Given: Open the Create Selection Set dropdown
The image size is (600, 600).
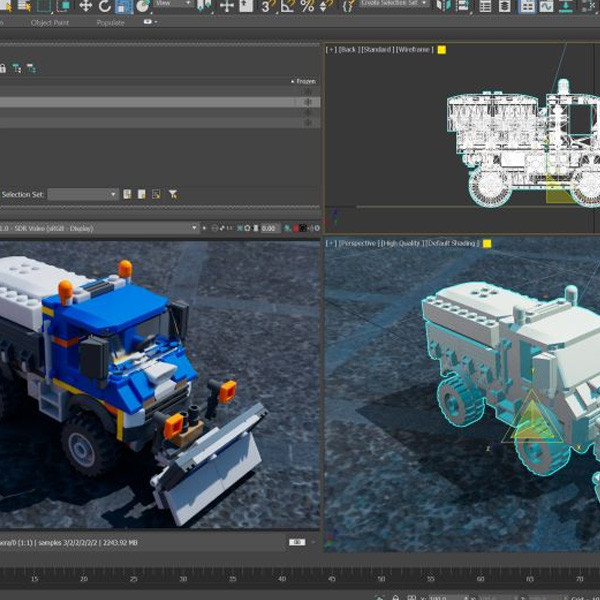Looking at the screenshot, I should [x=394, y=3].
